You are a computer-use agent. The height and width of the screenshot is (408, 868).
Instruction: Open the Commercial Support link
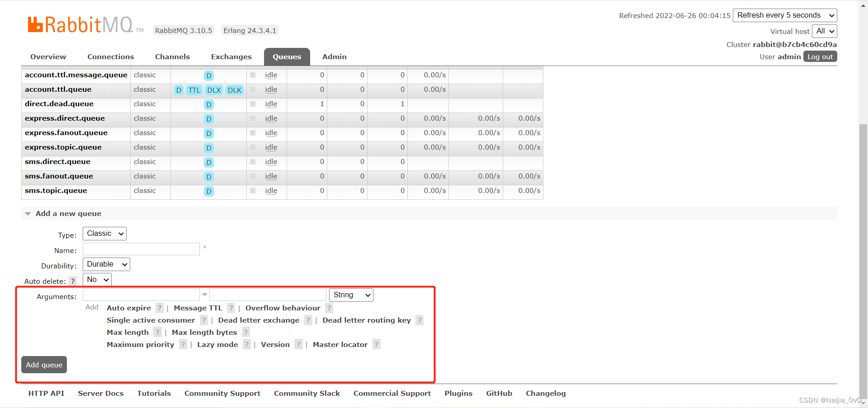[392, 393]
